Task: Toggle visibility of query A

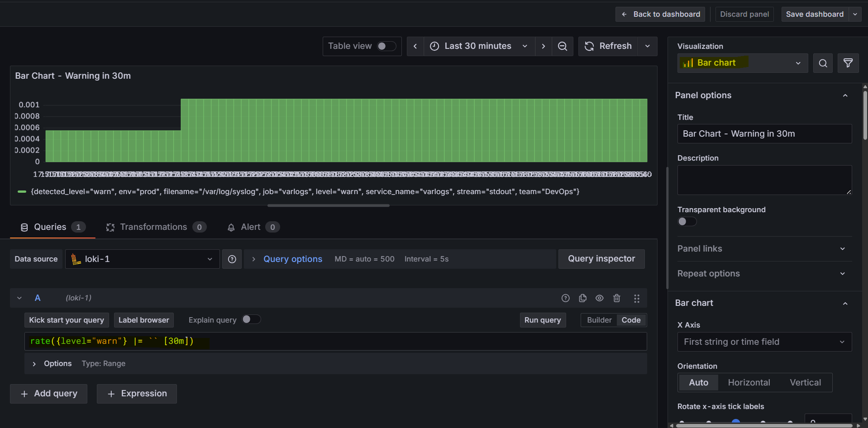Action: click(x=599, y=298)
